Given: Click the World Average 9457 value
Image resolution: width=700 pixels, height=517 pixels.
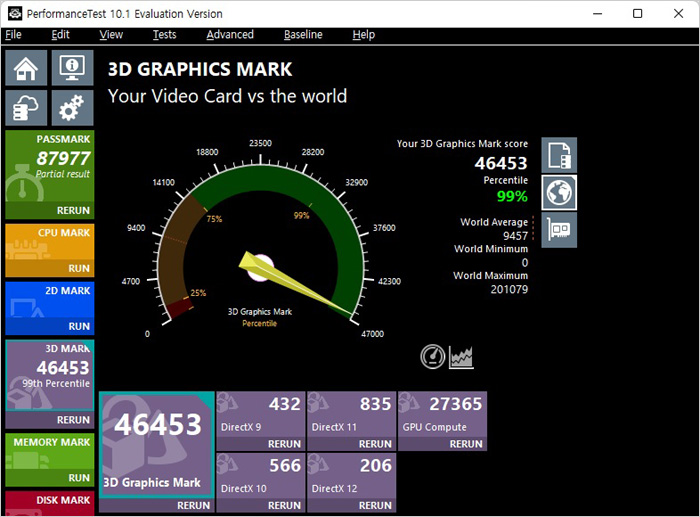Looking at the screenshot, I should [516, 236].
